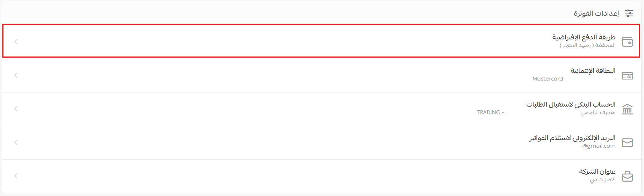The width and height of the screenshot is (644, 196).
Task: Open الحساب البنكي لاستقبال الطلبات setting
Action: (x=571, y=104)
